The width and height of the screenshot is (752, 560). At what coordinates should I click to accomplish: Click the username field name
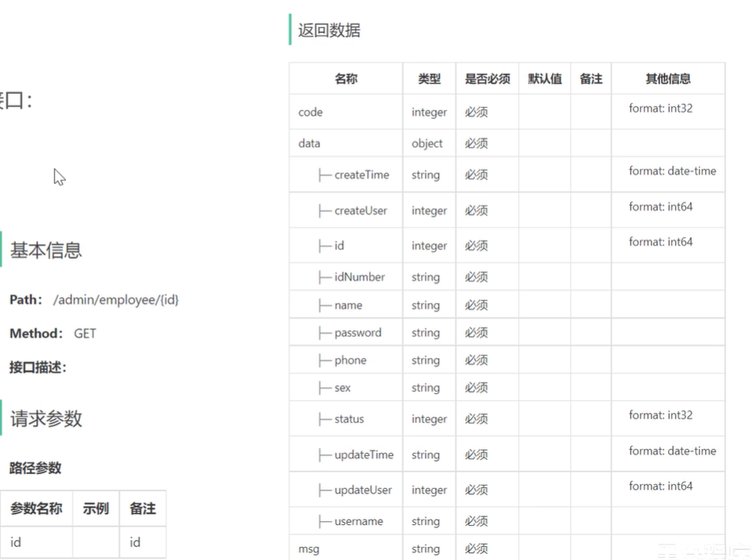tap(358, 521)
